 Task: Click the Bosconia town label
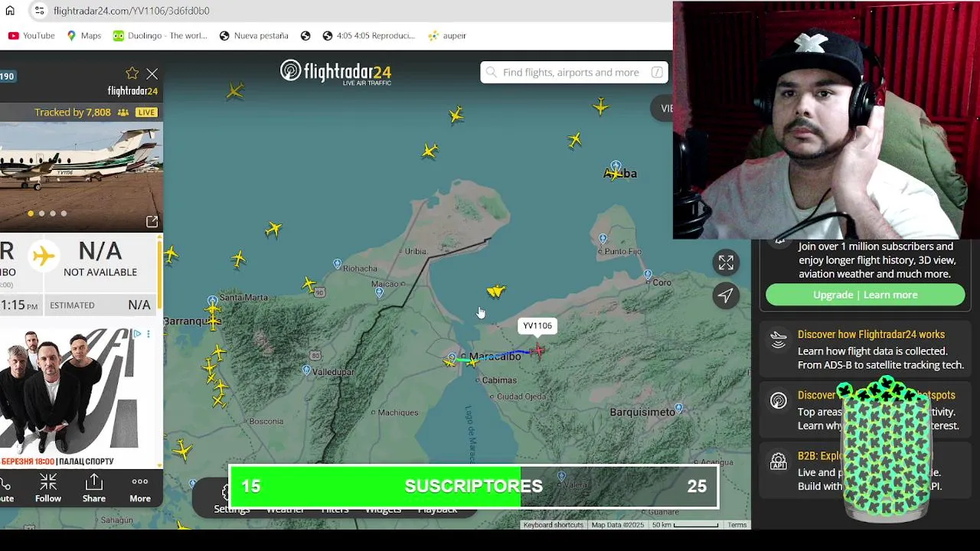pyautogui.click(x=266, y=422)
